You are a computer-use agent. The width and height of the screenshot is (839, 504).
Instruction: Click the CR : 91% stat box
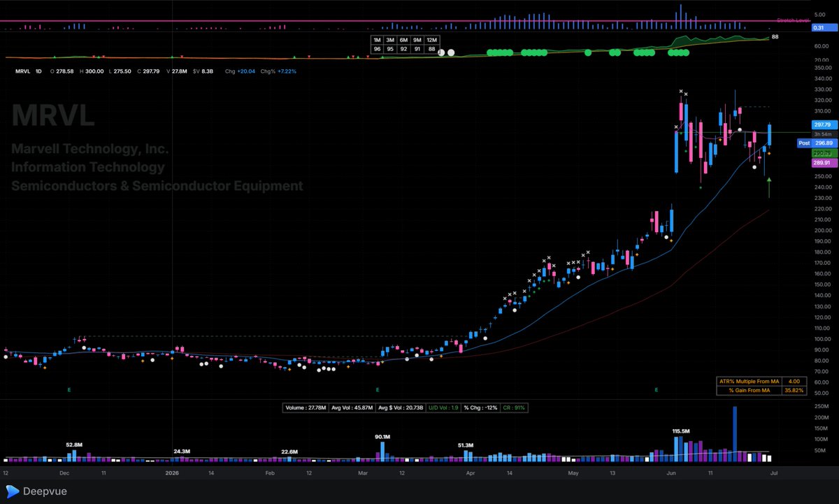pyautogui.click(x=514, y=407)
